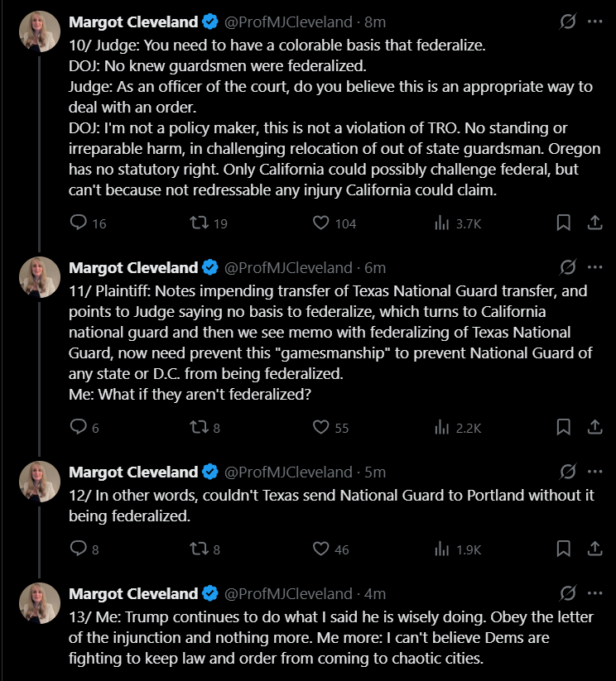
Task: Open the 6m timestamp of 11/ tweet
Action: [x=375, y=267]
